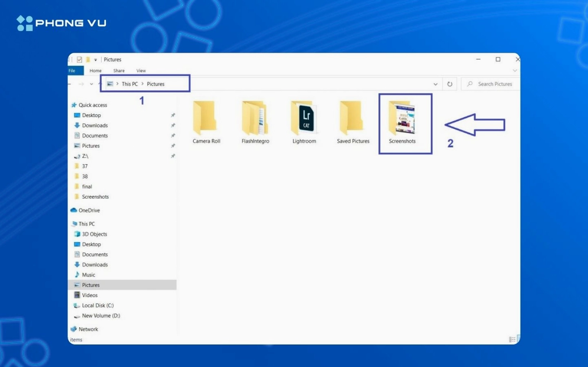
Task: Switch to the Share ribbon tab
Action: 119,71
